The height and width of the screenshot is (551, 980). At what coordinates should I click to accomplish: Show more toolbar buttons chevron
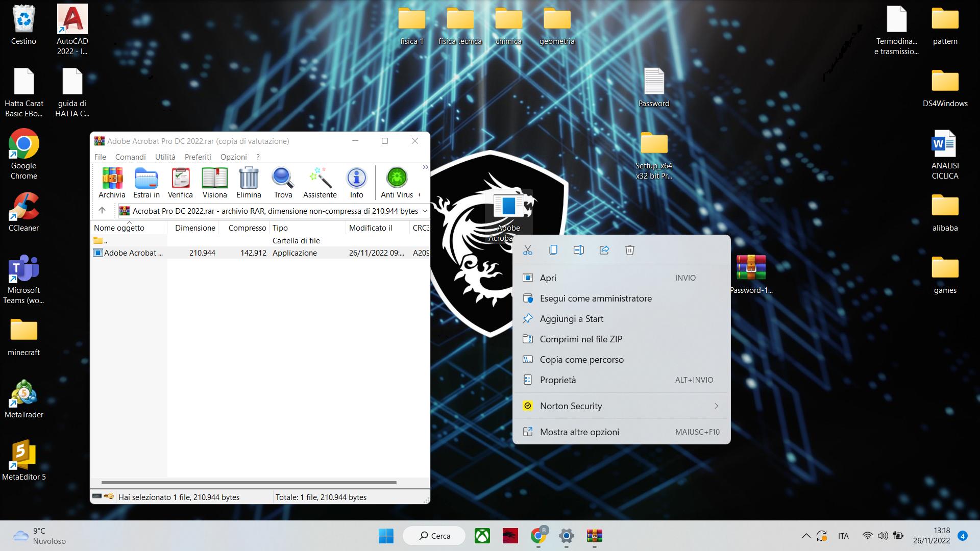[425, 167]
